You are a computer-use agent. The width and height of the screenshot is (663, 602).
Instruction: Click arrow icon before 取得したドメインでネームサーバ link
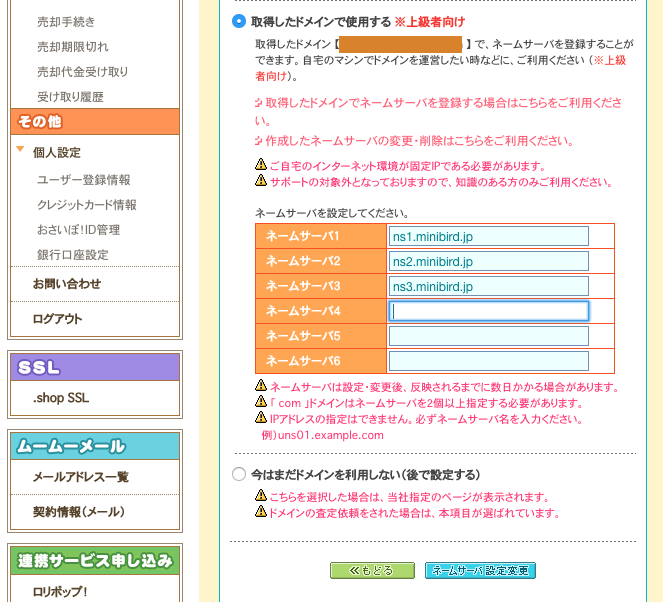[x=259, y=103]
